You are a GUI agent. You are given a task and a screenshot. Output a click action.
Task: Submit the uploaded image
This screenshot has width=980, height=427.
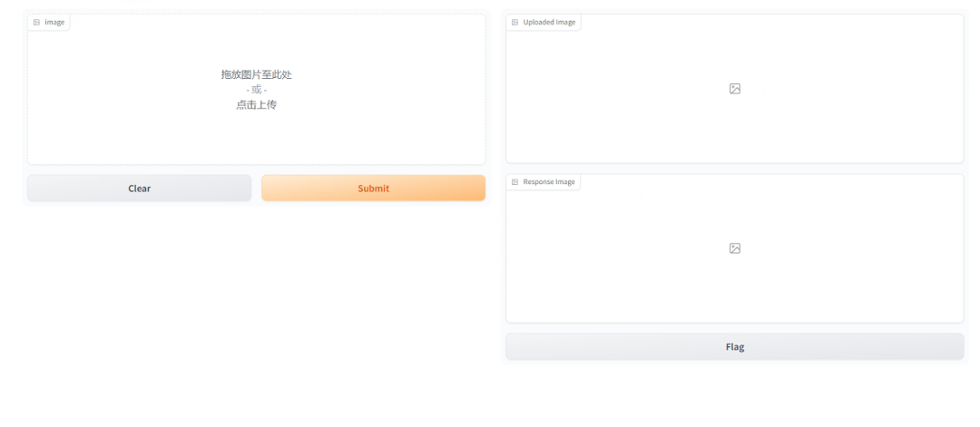[373, 188]
